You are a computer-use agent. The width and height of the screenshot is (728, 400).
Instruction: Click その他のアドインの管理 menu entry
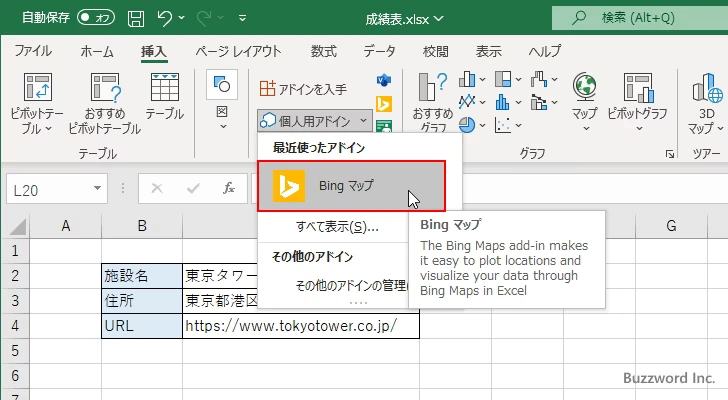pyautogui.click(x=351, y=285)
